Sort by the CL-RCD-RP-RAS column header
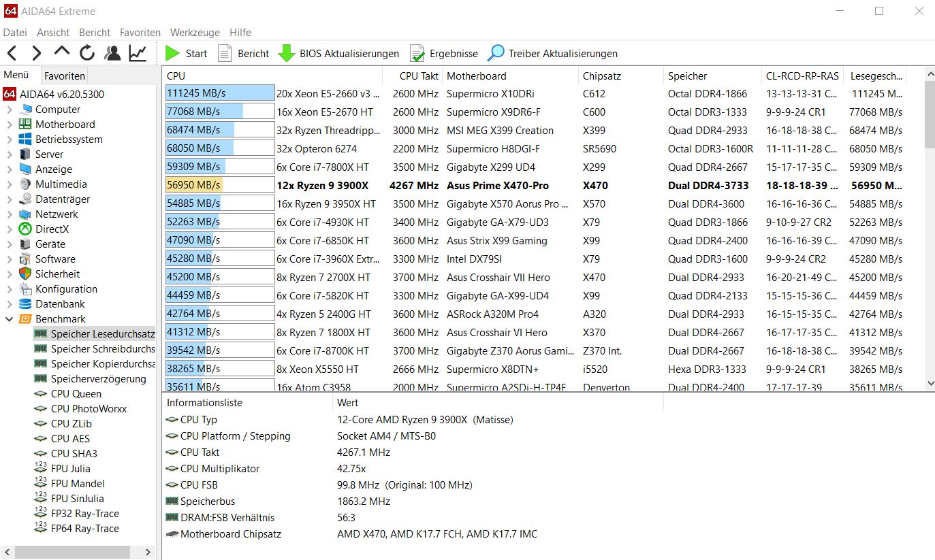Viewport: 935px width, 560px height. (803, 76)
